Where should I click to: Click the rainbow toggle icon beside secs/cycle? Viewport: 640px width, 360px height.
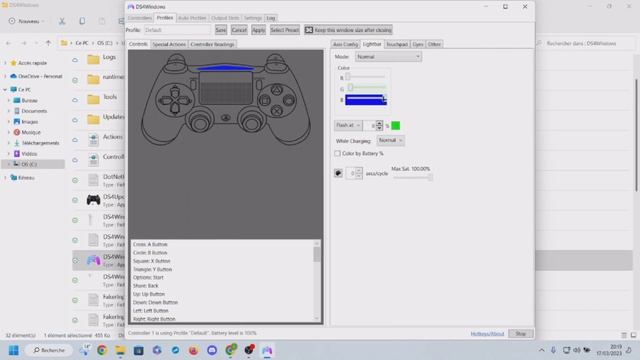point(338,173)
